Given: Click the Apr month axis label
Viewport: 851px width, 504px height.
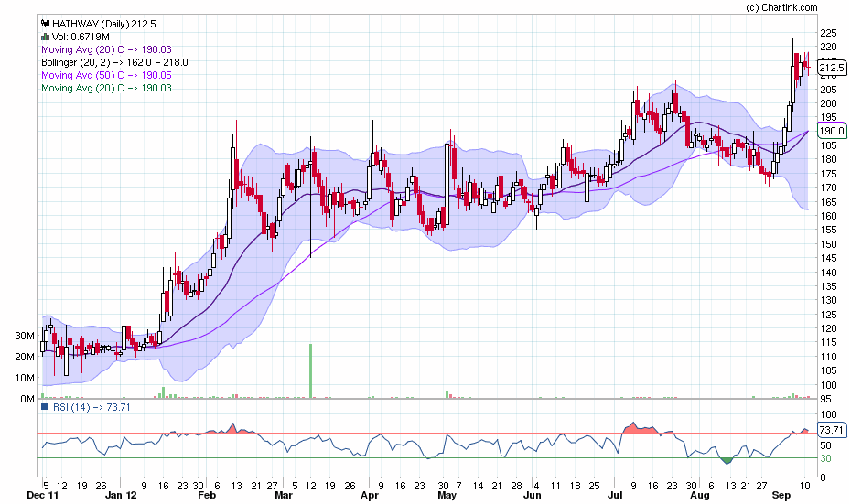Looking at the screenshot, I should [x=370, y=496].
